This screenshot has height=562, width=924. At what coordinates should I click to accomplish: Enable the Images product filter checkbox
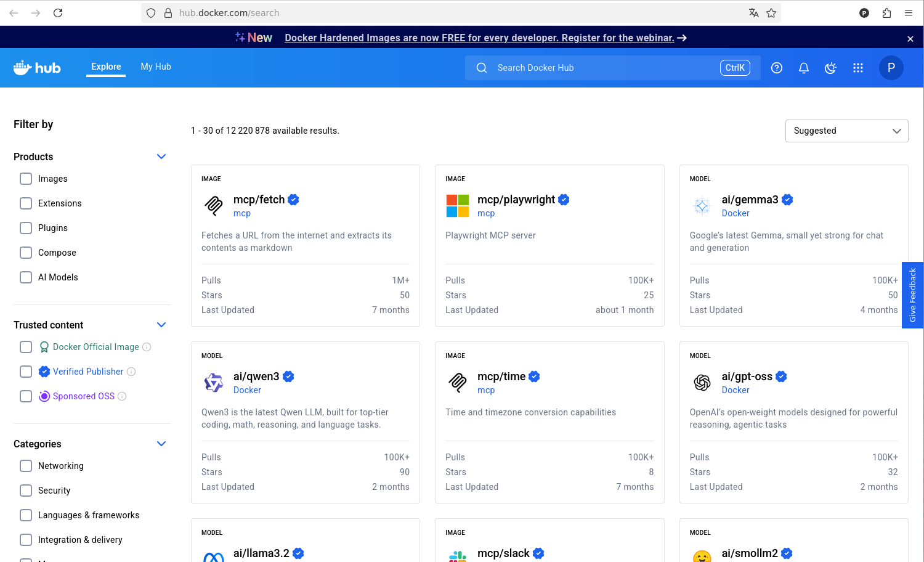coord(26,179)
